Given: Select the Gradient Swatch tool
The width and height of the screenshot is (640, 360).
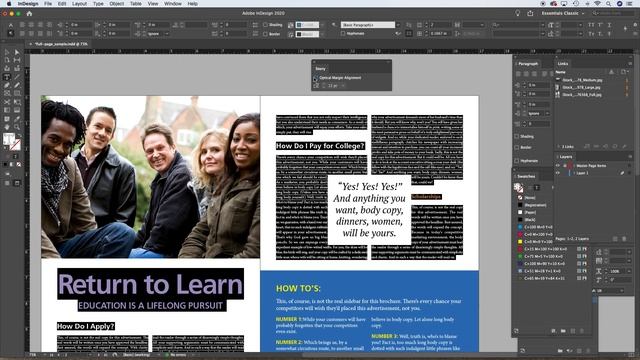Looking at the screenshot, I should [x=7, y=110].
